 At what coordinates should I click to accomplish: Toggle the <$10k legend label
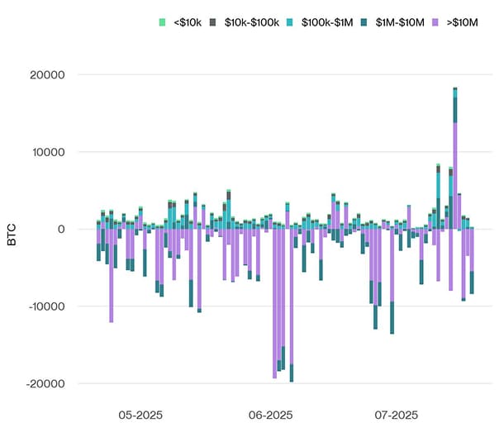(188, 22)
